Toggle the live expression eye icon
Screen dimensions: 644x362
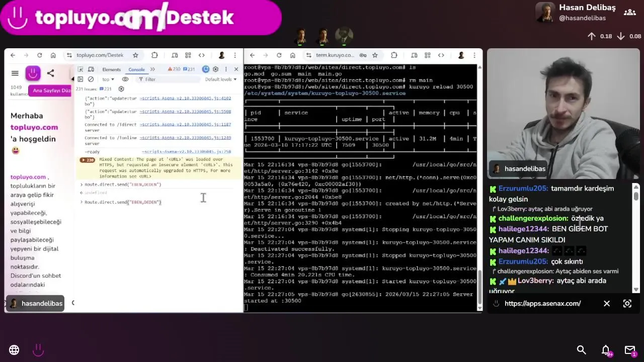point(125,79)
